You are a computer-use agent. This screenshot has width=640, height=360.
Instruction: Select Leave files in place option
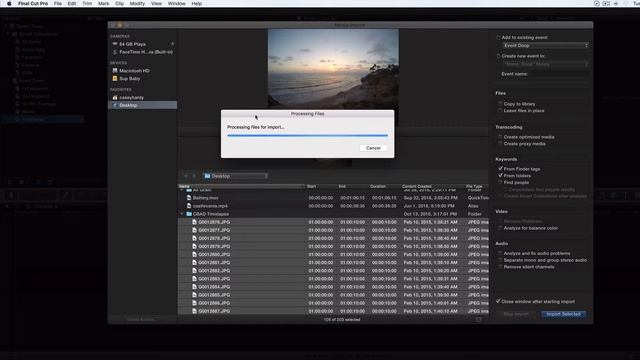(x=500, y=111)
